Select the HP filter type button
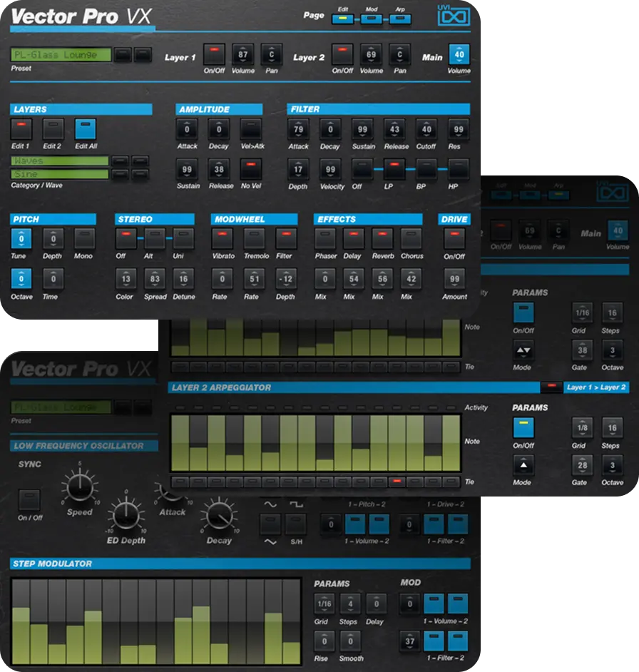The image size is (639, 672). pyautogui.click(x=459, y=169)
